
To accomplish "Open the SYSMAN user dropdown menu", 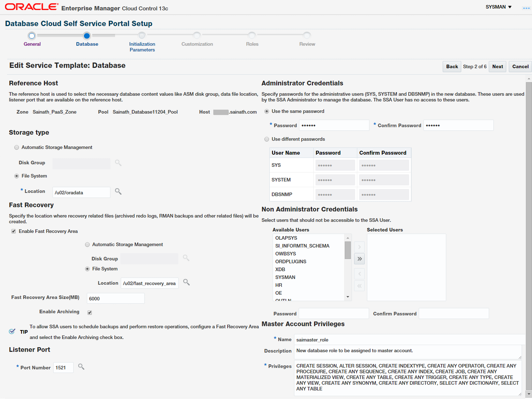I will [x=498, y=7].
